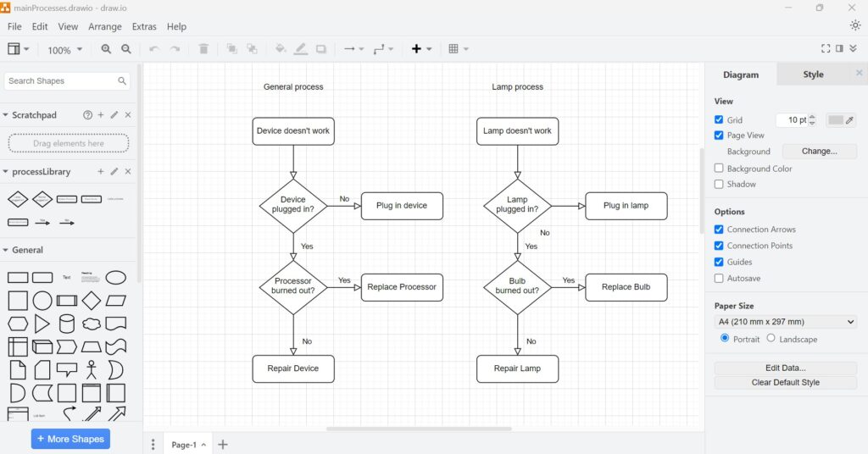Viewport: 868px width, 454px height.
Task: Click the Edit Data button
Action: click(785, 368)
